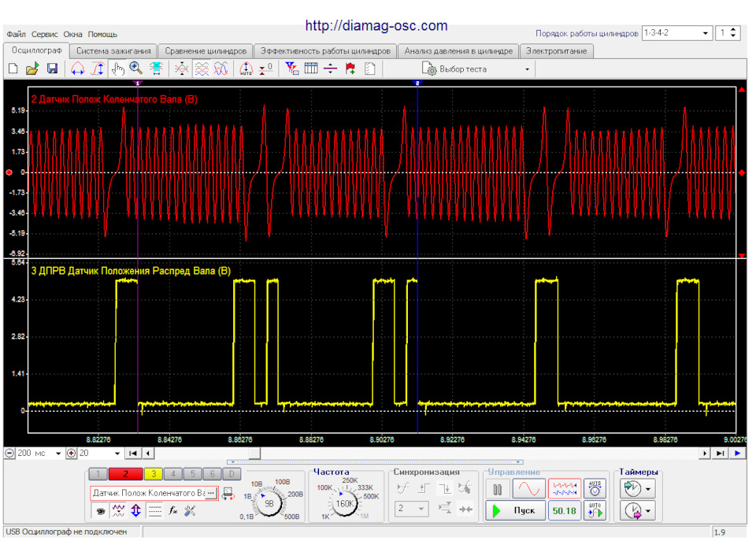
Task: Toggle the D digital channel button
Action: [x=232, y=474]
